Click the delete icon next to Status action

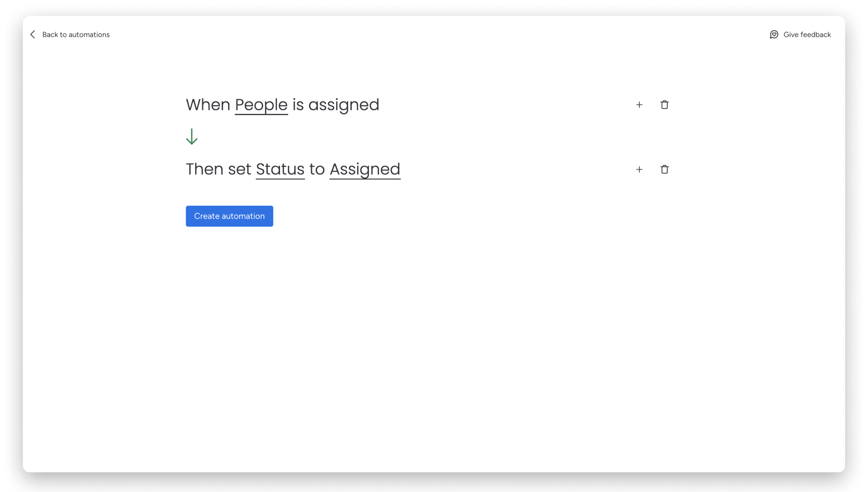(665, 169)
